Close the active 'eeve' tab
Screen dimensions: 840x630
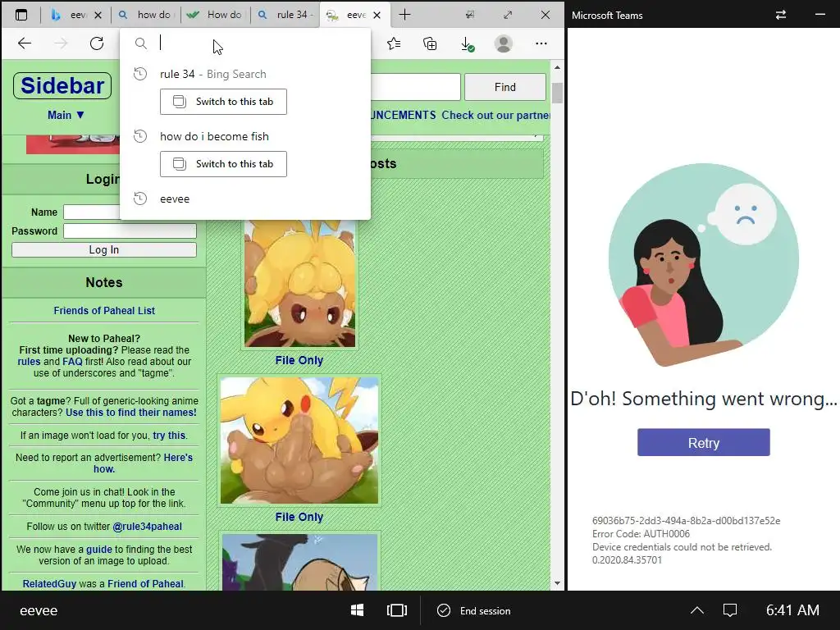tap(377, 15)
